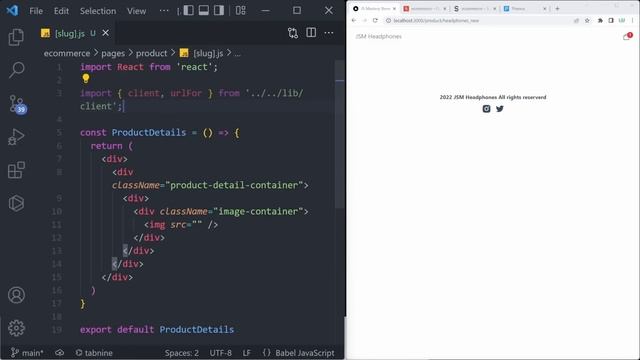Switch the main* git branch
Image resolution: width=640 pixels, height=360 pixels.
(x=27, y=353)
